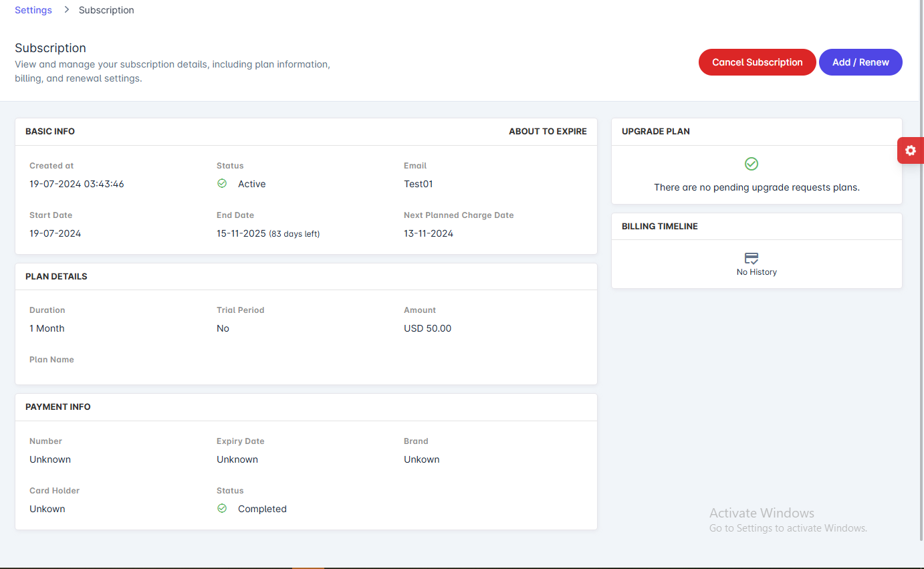Click the Completed payment status text

(x=262, y=509)
